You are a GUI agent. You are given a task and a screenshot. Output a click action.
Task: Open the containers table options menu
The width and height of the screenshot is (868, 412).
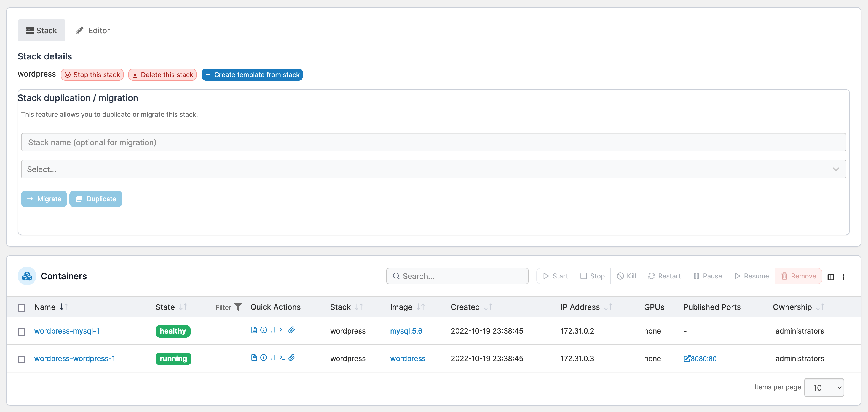pos(843,277)
